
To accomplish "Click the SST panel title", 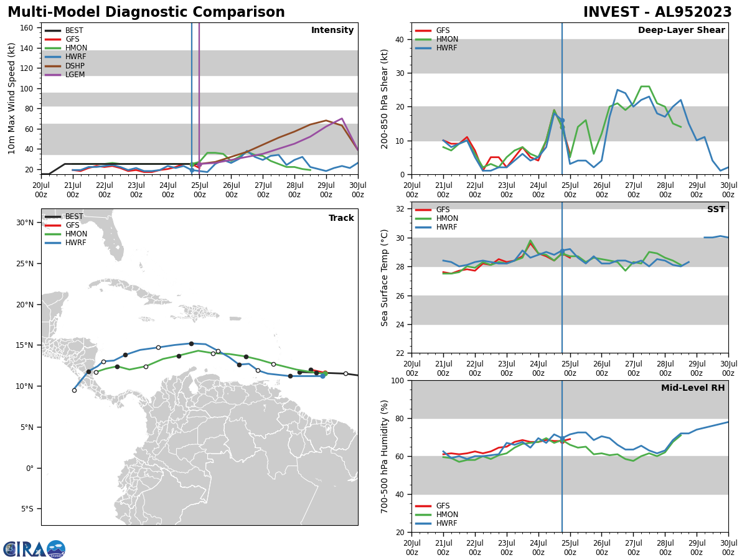I will pyautogui.click(x=715, y=210).
